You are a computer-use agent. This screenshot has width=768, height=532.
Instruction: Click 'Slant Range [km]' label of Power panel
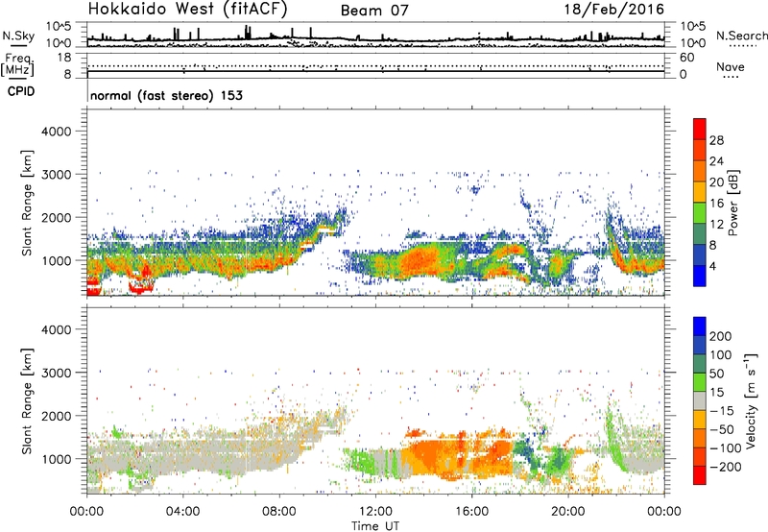point(27,203)
